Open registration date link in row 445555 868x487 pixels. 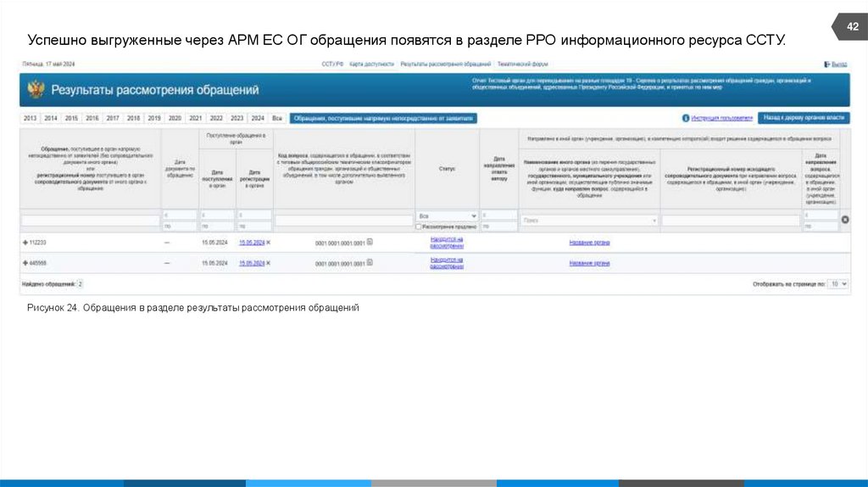[x=252, y=263]
